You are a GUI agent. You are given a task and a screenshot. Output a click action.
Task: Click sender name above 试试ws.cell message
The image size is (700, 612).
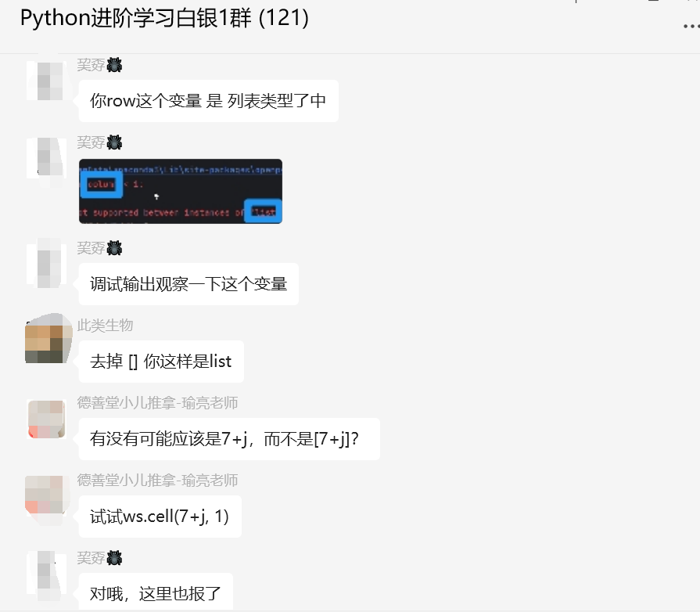click(157, 481)
